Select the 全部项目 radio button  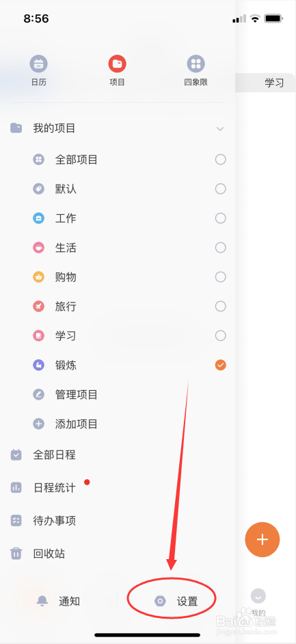click(221, 159)
